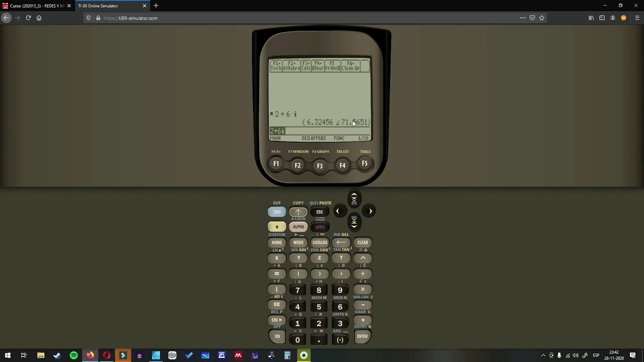Image resolution: width=644 pixels, height=362 pixels.
Task: Click the ENTER key
Action: click(362, 336)
